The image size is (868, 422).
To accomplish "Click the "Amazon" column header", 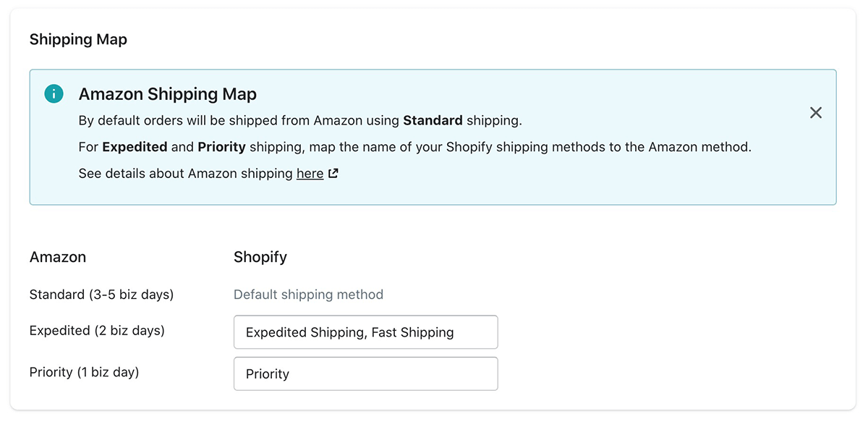I will (58, 257).
